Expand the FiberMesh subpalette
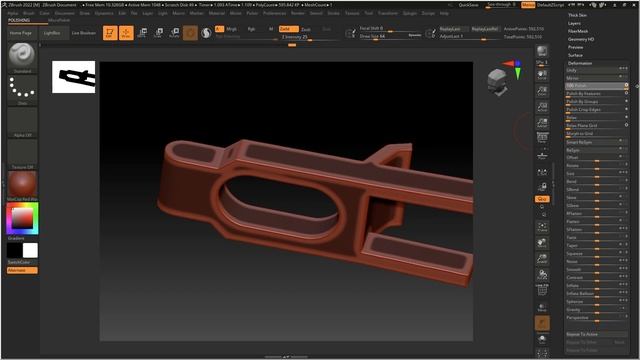This screenshot has height=360, width=640. point(578,31)
